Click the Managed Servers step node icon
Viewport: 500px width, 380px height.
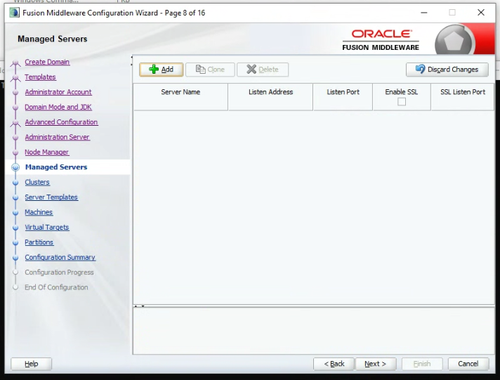pos(15,167)
